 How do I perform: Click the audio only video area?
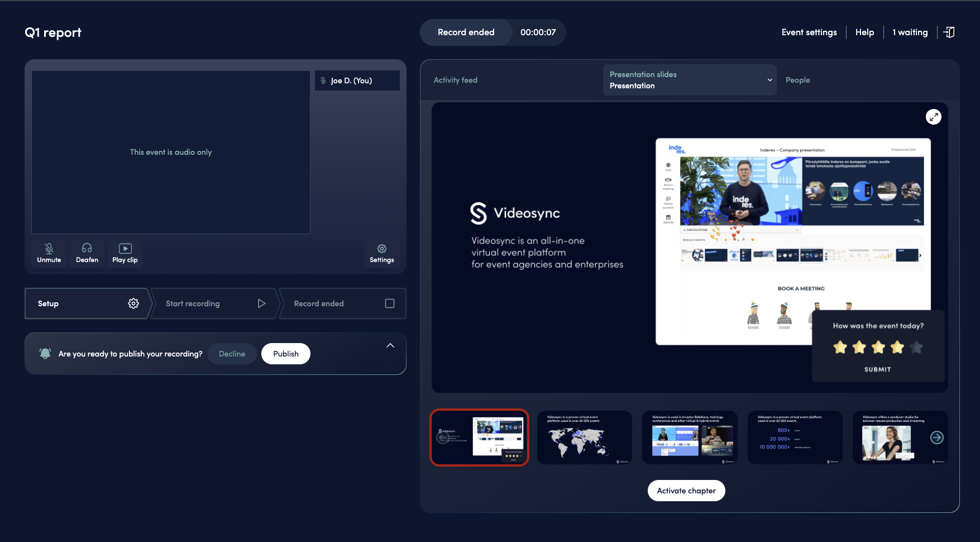click(x=171, y=152)
